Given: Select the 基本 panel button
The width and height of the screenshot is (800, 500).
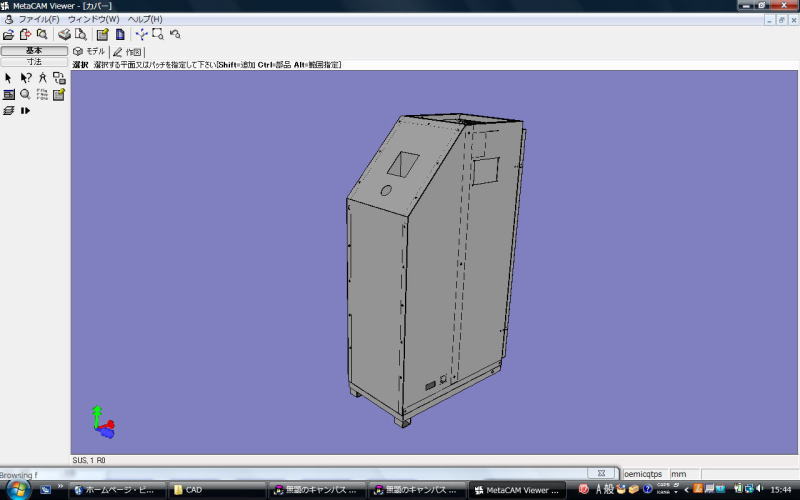Looking at the screenshot, I should point(34,51).
